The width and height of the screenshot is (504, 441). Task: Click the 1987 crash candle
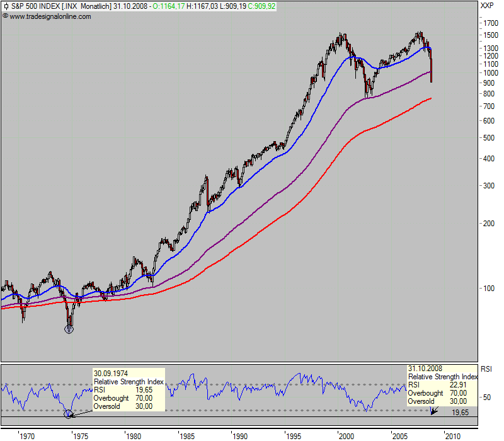click(x=207, y=193)
